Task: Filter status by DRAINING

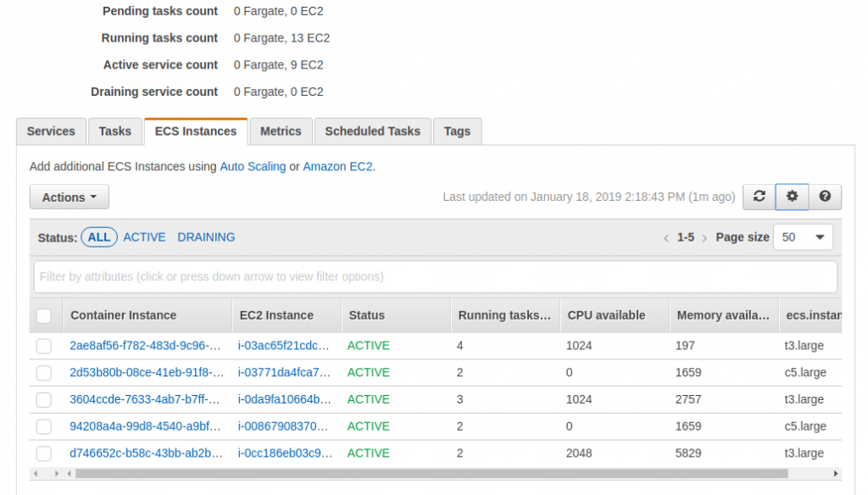Action: tap(206, 237)
